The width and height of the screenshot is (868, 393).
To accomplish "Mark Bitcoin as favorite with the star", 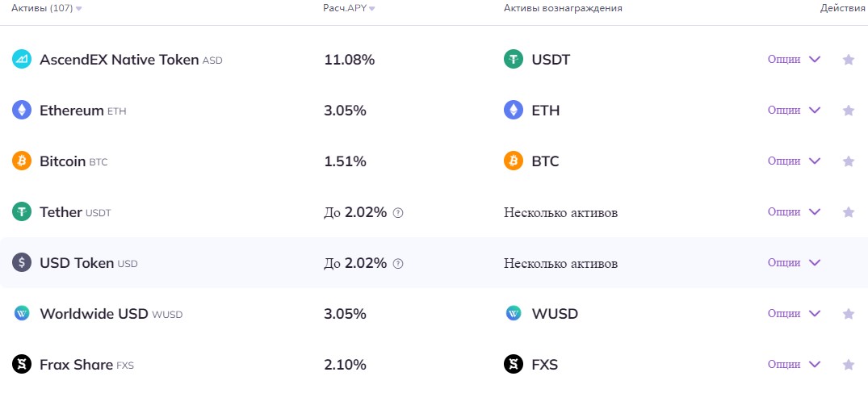I will [848, 161].
